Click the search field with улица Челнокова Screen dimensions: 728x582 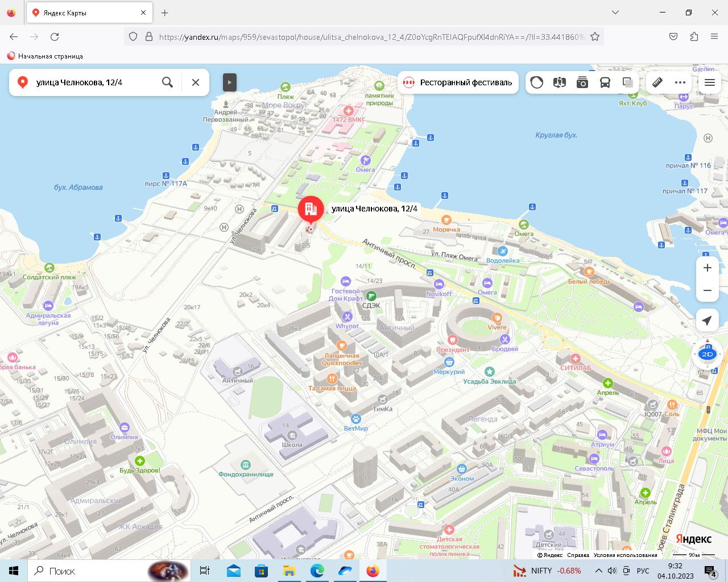[91, 82]
